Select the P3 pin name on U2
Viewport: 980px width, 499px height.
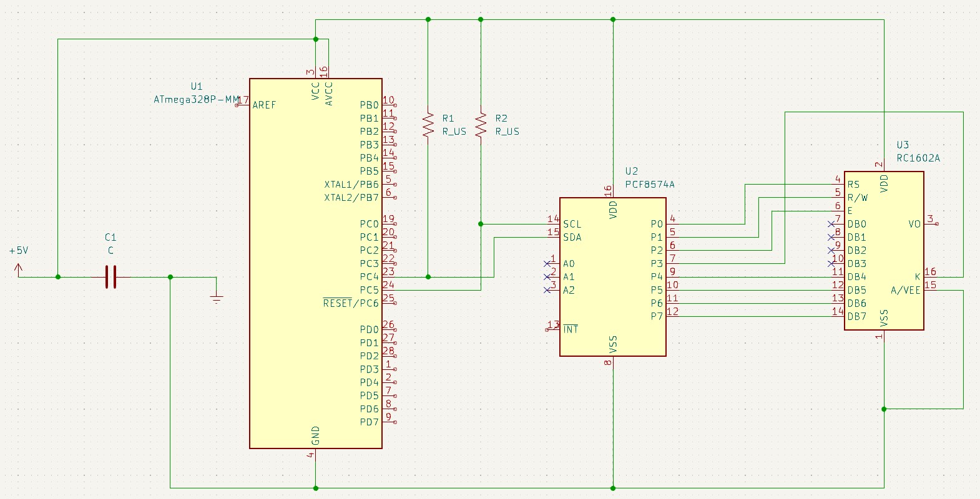pyautogui.click(x=657, y=264)
